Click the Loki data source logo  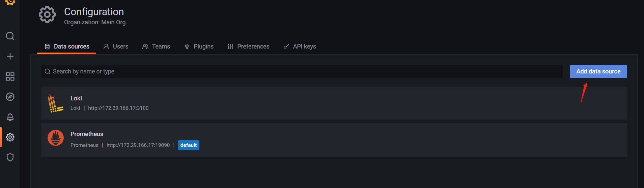point(55,103)
